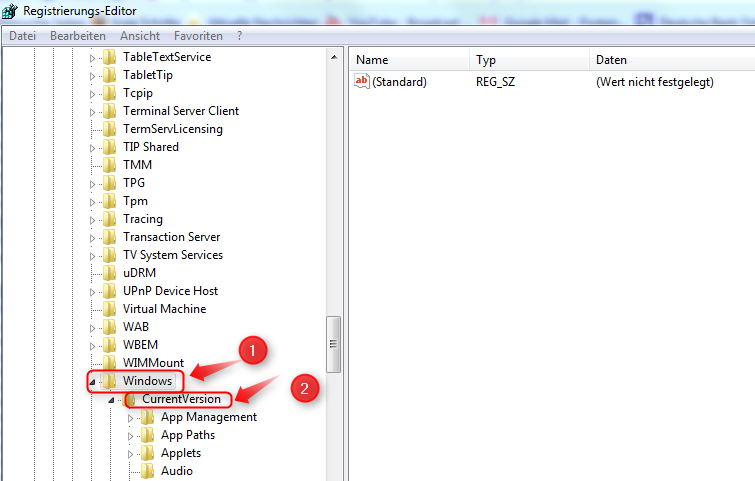The image size is (755, 481).
Task: Expand the Tpm key
Action: (92, 202)
